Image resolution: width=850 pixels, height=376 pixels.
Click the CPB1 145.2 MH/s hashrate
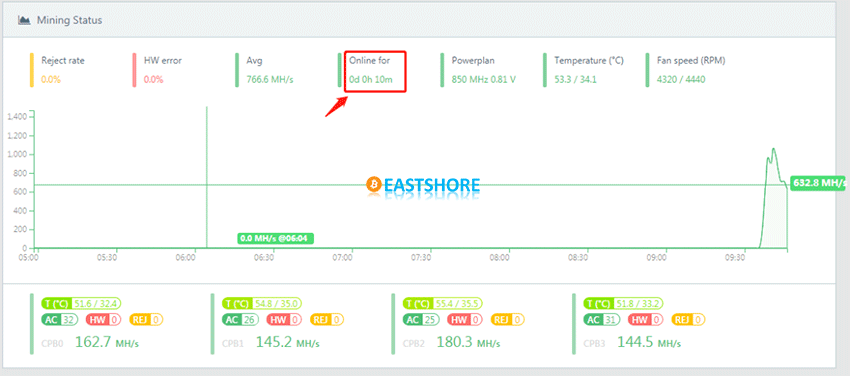(x=287, y=342)
